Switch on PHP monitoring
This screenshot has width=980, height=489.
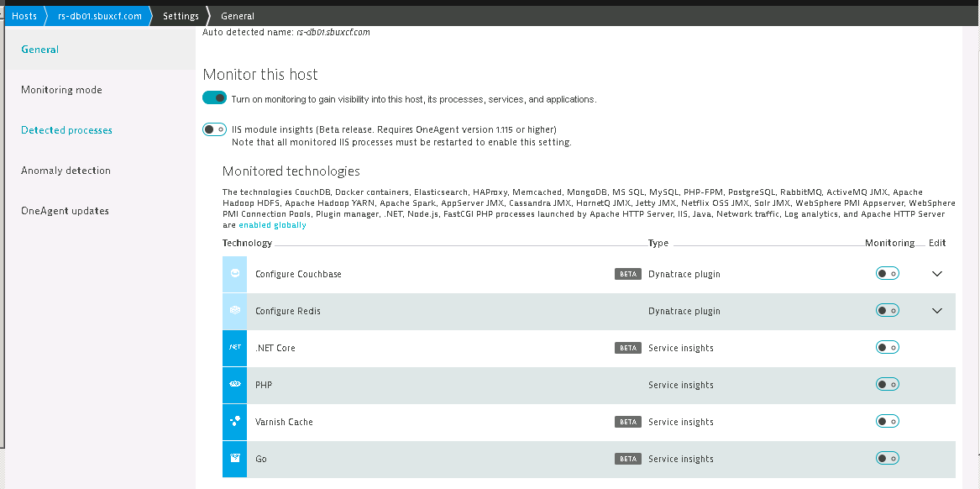coord(887,385)
